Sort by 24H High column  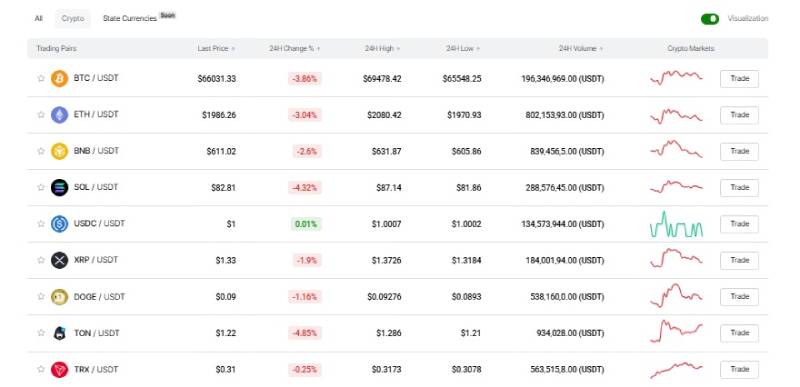coord(382,48)
